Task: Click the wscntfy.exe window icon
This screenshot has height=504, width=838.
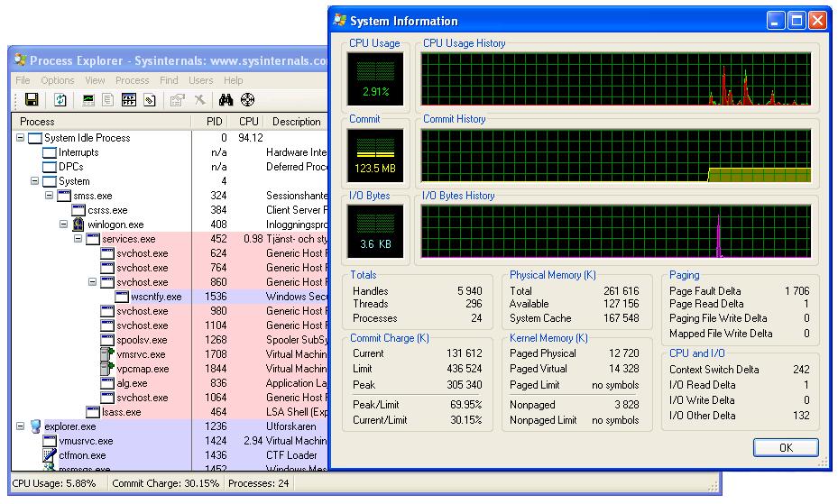Action: click(122, 297)
